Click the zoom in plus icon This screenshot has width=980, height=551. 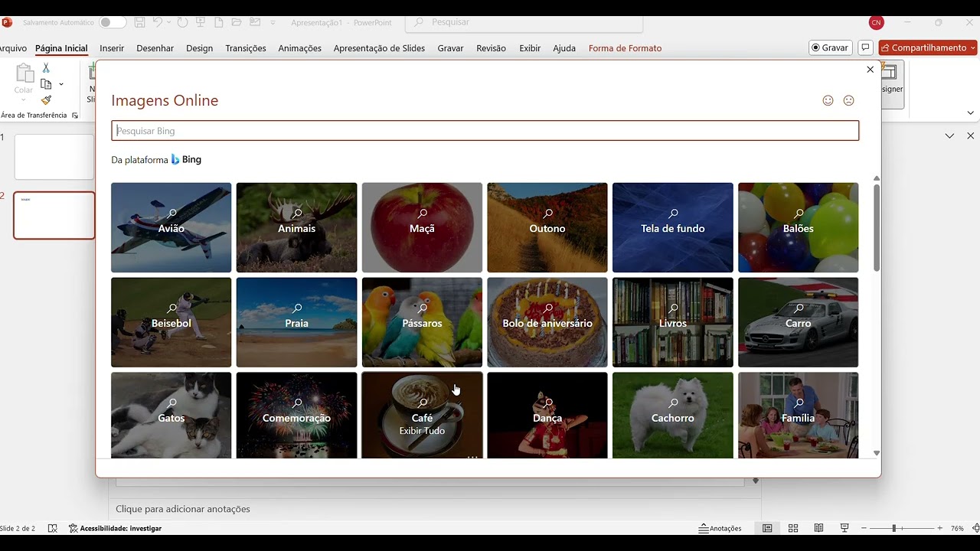point(940,528)
